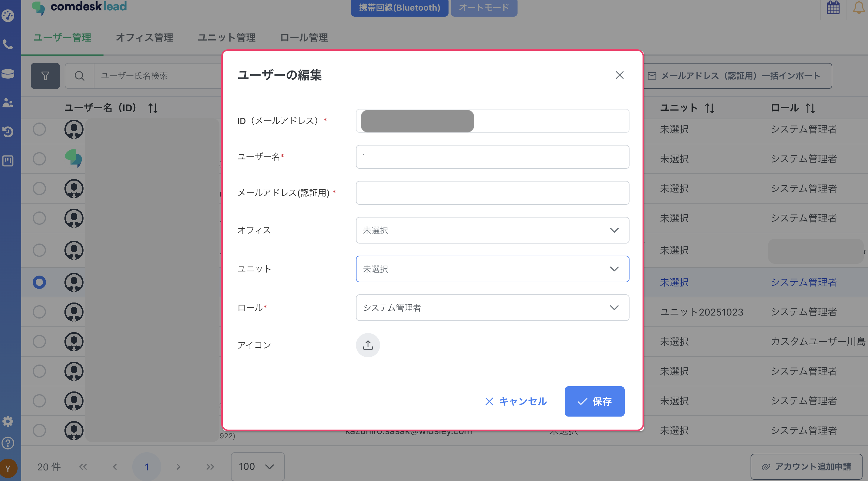
Task: Click the 20 件 count text
Action: pos(49,467)
